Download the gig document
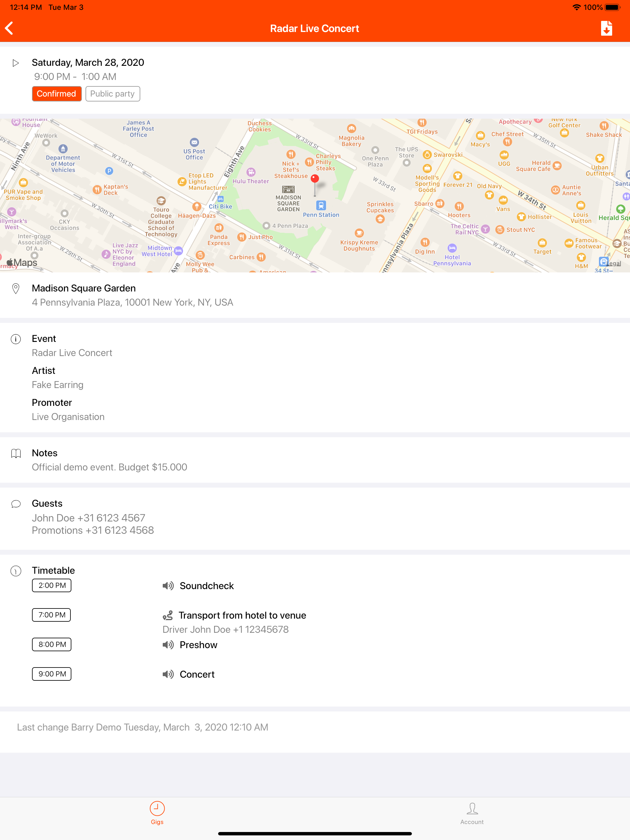This screenshot has height=840, width=630. pyautogui.click(x=606, y=29)
